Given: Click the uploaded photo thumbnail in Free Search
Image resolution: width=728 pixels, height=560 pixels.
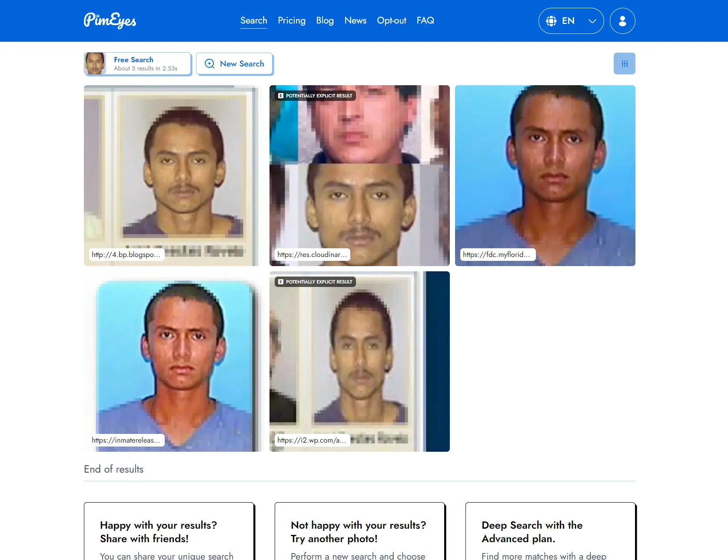Looking at the screenshot, I should click(95, 63).
